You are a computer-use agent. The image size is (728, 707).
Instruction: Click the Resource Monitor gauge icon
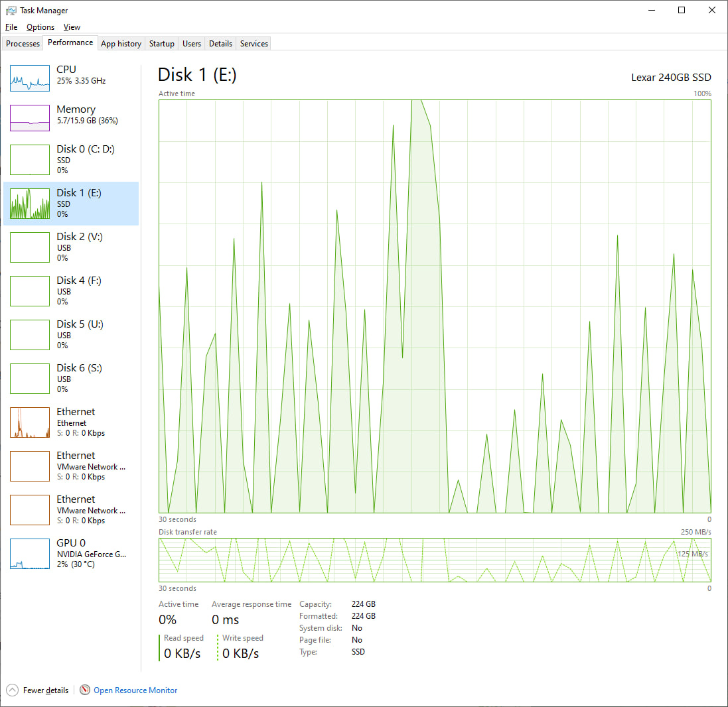click(x=85, y=690)
